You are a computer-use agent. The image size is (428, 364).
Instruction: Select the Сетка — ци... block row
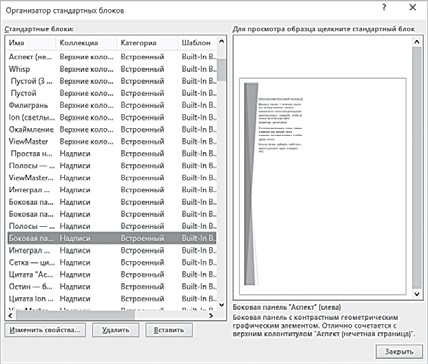[112, 262]
